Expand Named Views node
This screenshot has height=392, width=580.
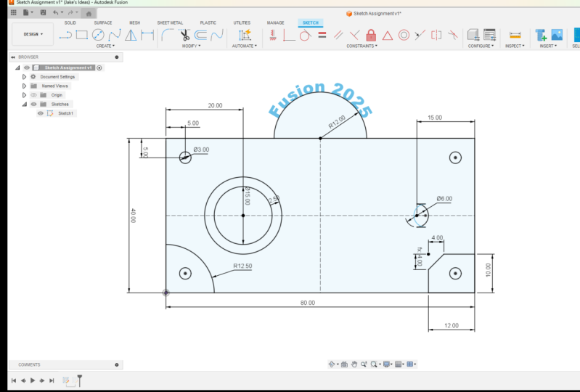pos(24,86)
